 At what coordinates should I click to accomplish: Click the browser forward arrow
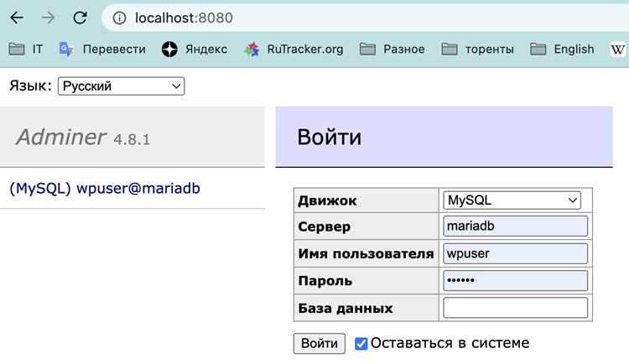[49, 18]
